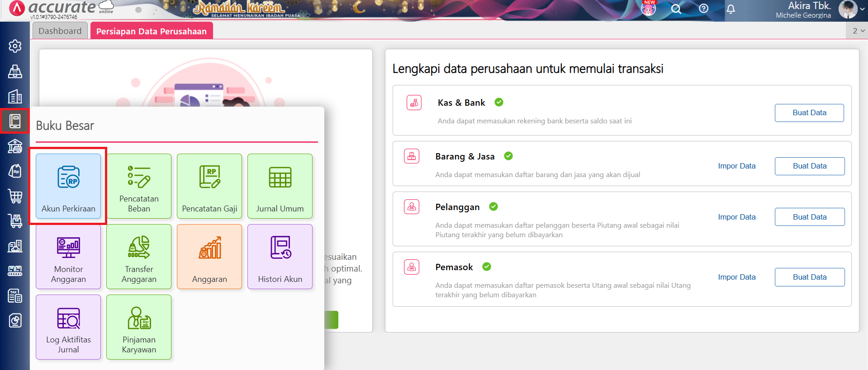This screenshot has height=370, width=868.
Task: Click the green checkmark beside Pelanggan
Action: (493, 207)
